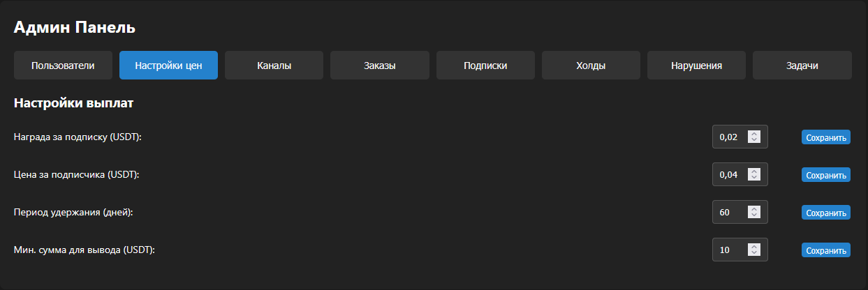Screen dimensions: 868x290
Task: Increase Награда за подписку with up arrow
Action: (x=753, y=134)
